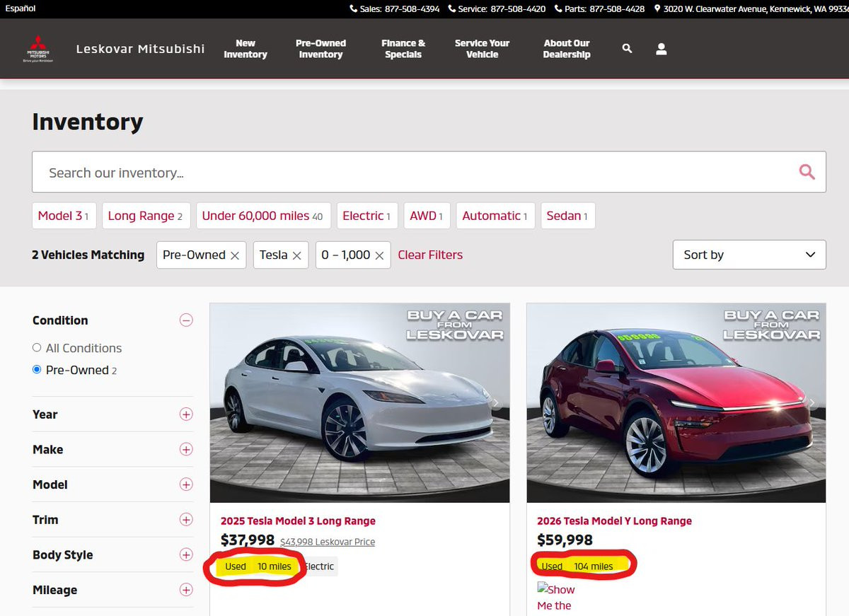Viewport: 849px width, 616px height.
Task: Click the Sales phone icon
Action: [x=354, y=9]
